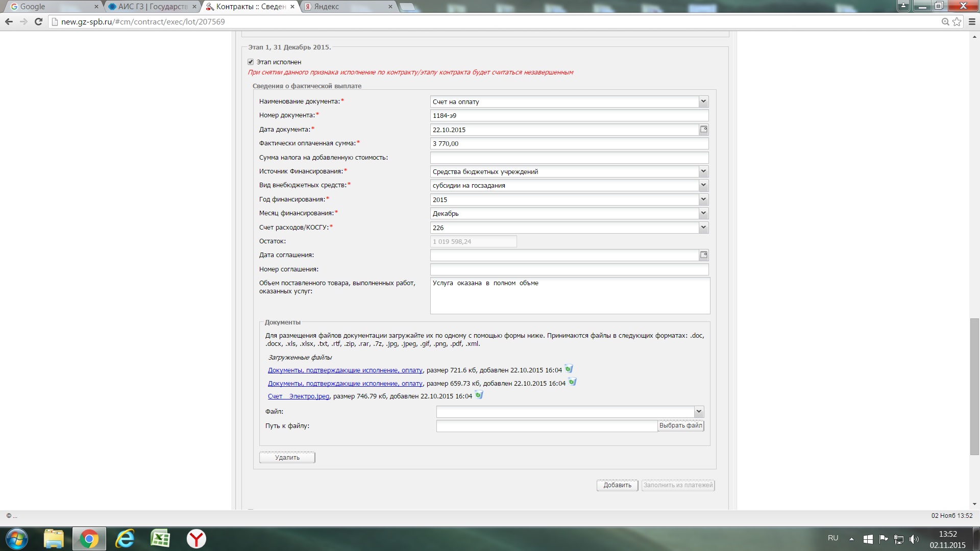Click the calendar icon for Дата документа
Image resolution: width=980 pixels, height=551 pixels.
[x=703, y=130]
